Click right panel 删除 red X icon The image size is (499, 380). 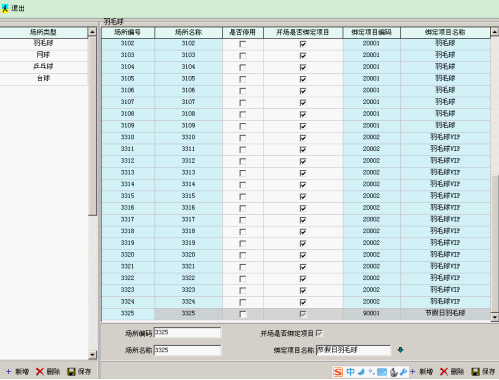tap(444, 372)
